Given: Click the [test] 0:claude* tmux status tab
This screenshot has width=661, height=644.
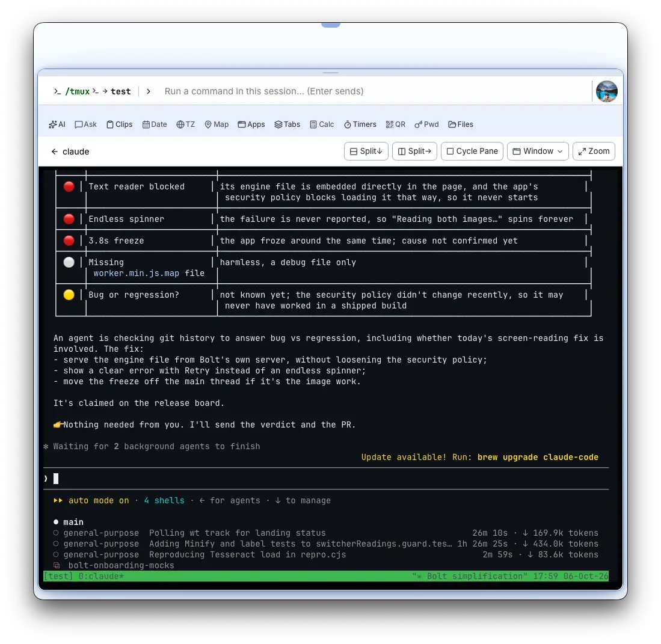Looking at the screenshot, I should click(x=84, y=576).
